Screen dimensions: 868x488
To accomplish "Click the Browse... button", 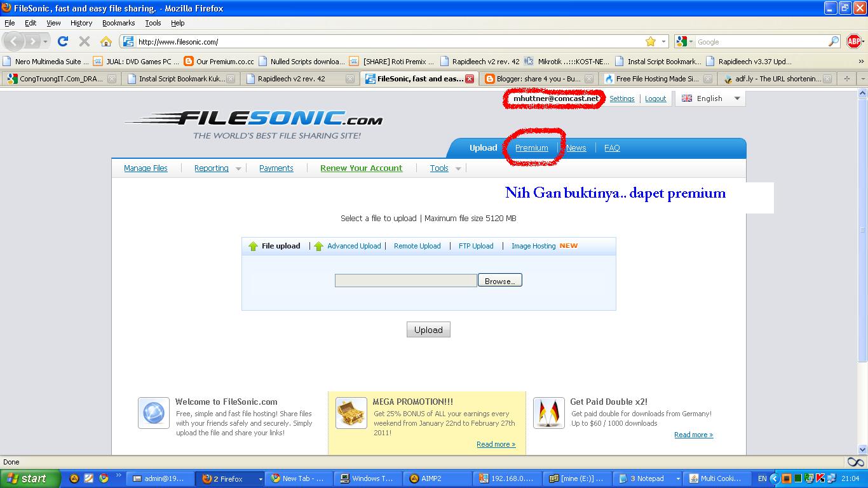I will (x=499, y=281).
